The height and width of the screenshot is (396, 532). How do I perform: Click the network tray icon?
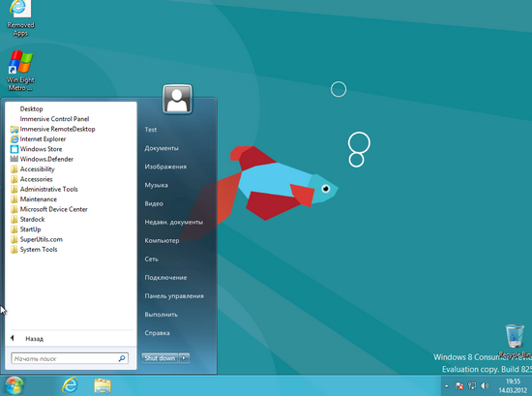[472, 385]
